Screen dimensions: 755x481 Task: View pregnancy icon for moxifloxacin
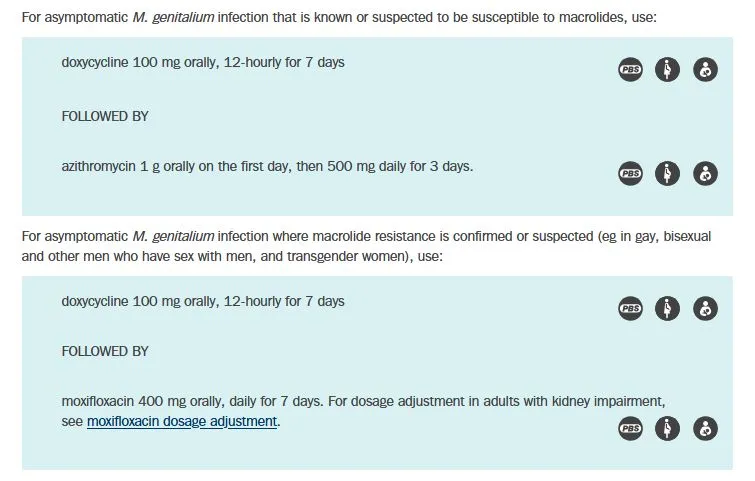pyautogui.click(x=668, y=428)
